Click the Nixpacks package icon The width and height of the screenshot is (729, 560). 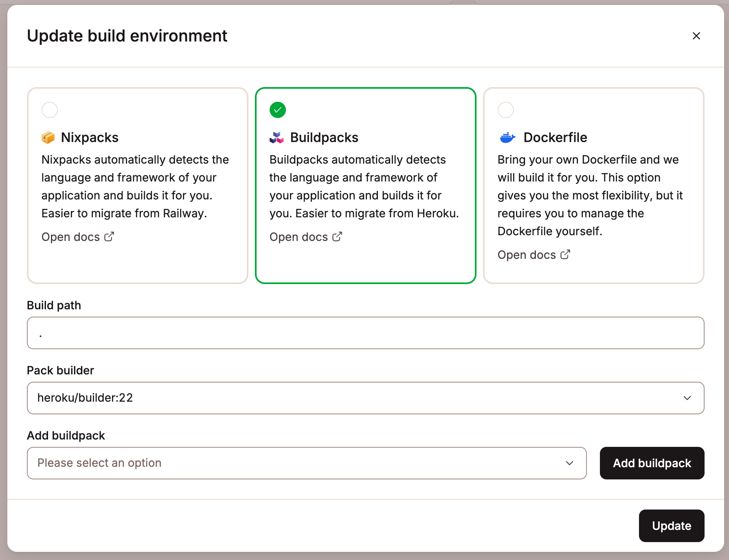48,137
